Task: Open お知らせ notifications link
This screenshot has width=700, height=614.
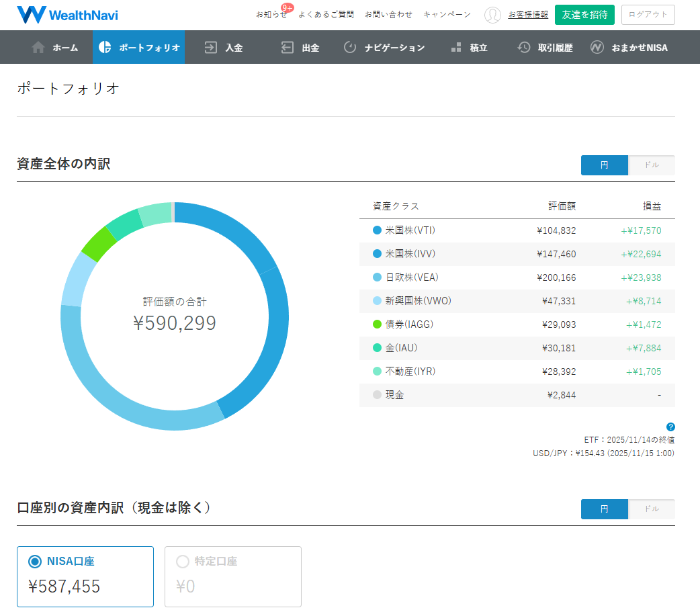Action: [271, 15]
